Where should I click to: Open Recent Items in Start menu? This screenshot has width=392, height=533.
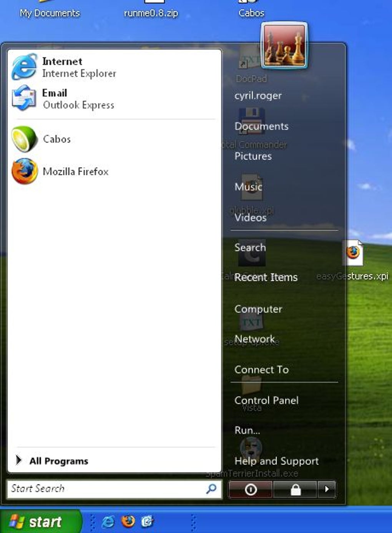tap(266, 277)
